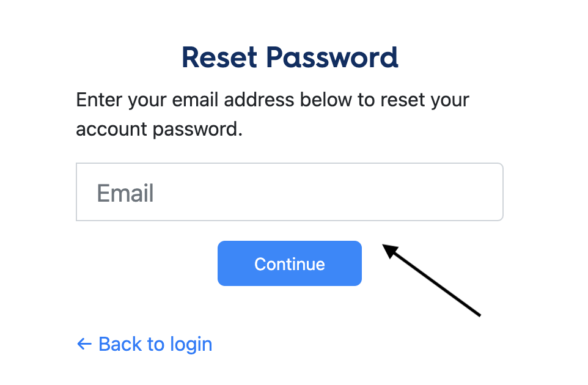Tap the back arrow glyph before Back to login
588x385 pixels.
tap(84, 344)
